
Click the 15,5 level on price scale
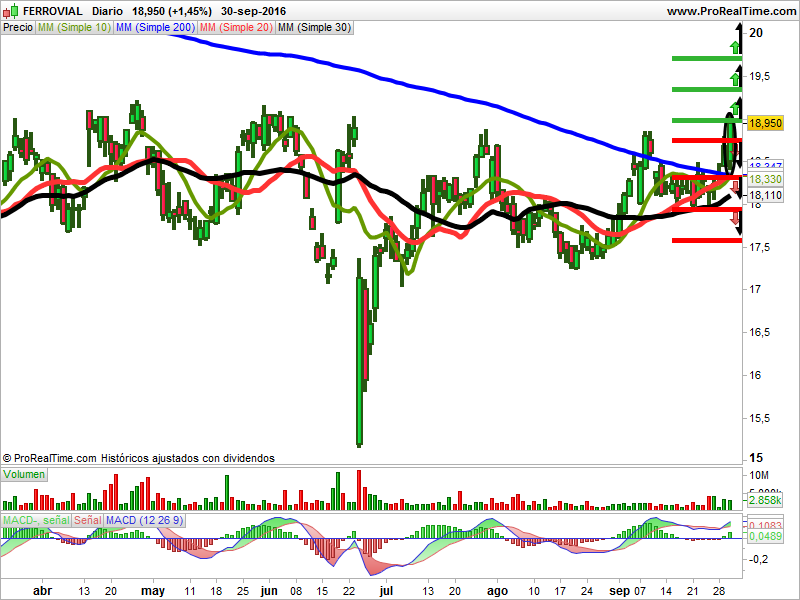click(x=759, y=418)
